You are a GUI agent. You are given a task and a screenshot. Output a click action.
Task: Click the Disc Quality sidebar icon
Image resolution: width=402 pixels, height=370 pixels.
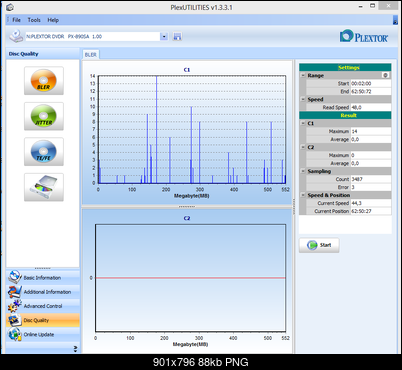click(15, 320)
